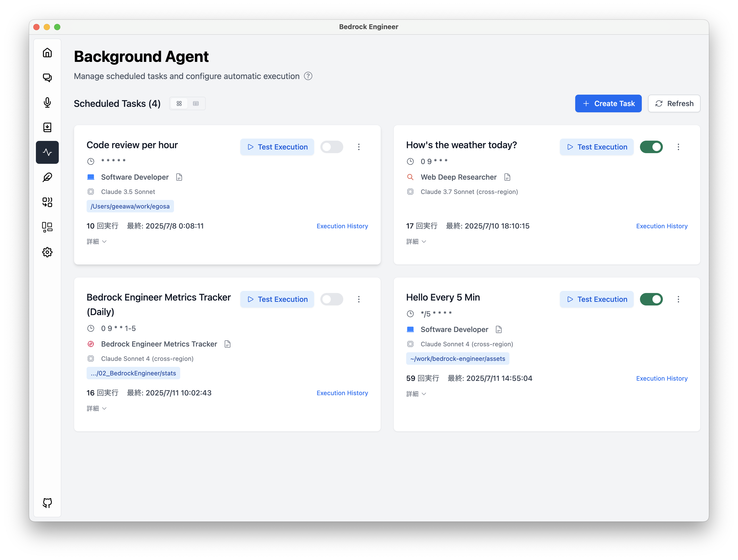Click help question mark beside subtitle
This screenshot has width=738, height=560.
click(308, 76)
